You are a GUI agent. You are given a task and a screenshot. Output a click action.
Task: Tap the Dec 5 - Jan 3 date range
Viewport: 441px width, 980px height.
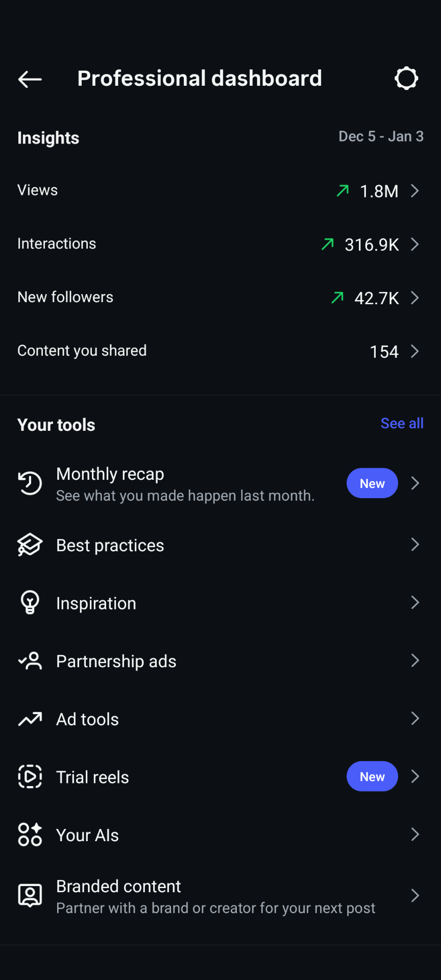381,137
